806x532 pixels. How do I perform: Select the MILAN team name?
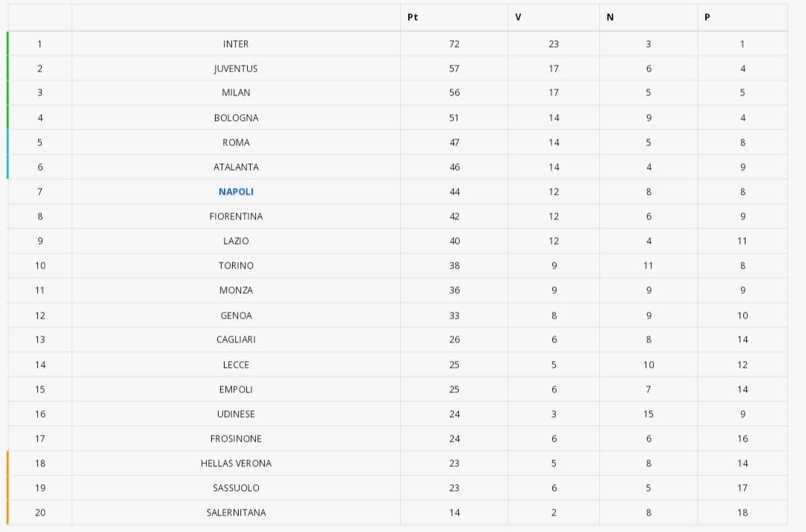click(236, 93)
